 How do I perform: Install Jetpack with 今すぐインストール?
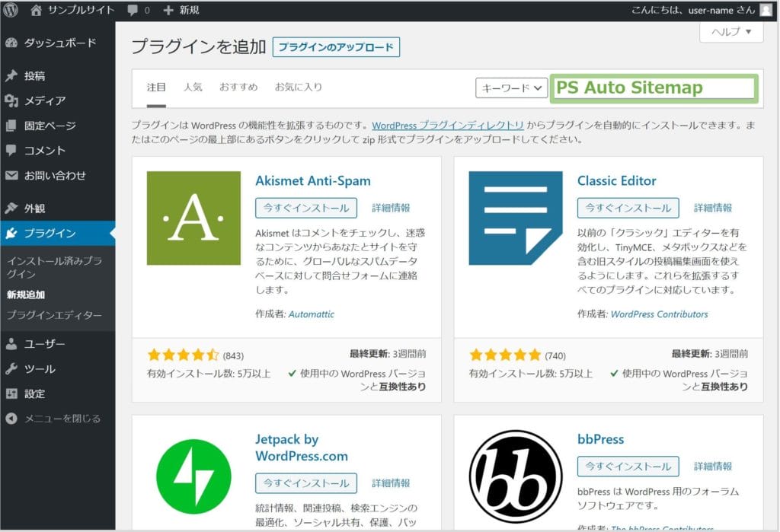pyautogui.click(x=306, y=483)
